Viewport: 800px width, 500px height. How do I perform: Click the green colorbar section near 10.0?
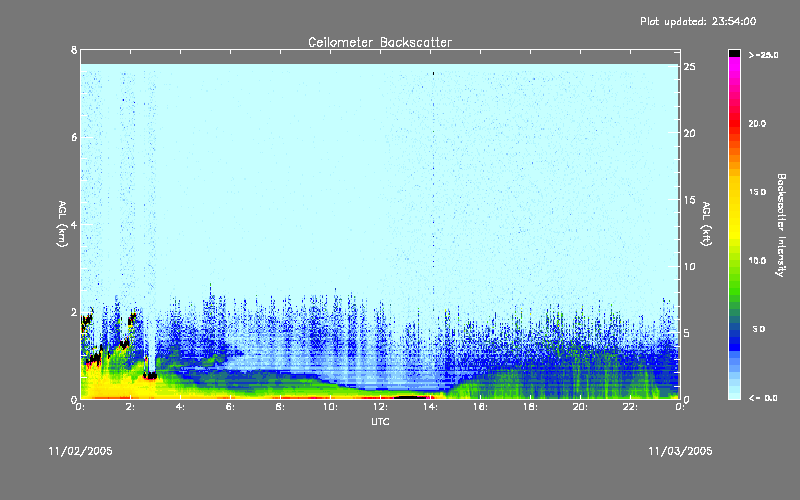pos(734,261)
